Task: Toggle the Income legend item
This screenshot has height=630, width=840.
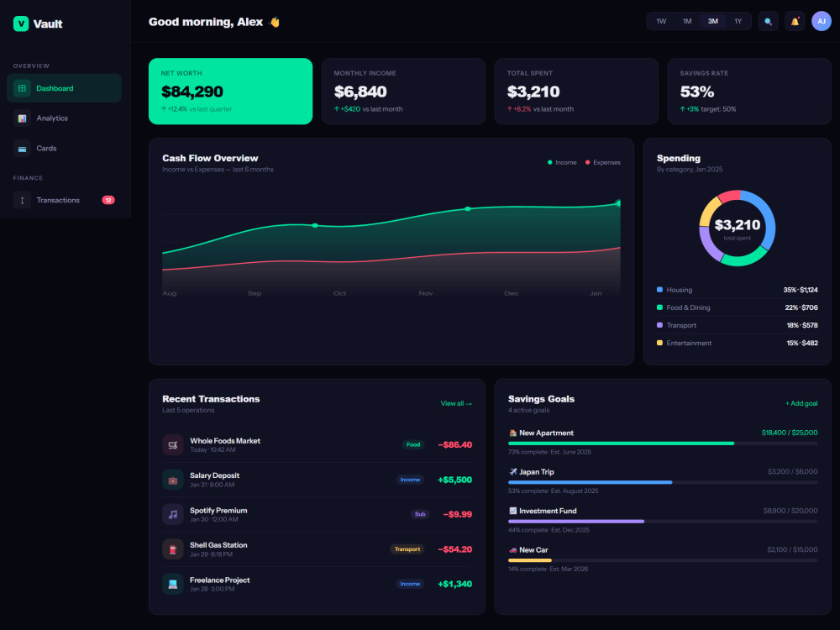Action: [x=562, y=162]
